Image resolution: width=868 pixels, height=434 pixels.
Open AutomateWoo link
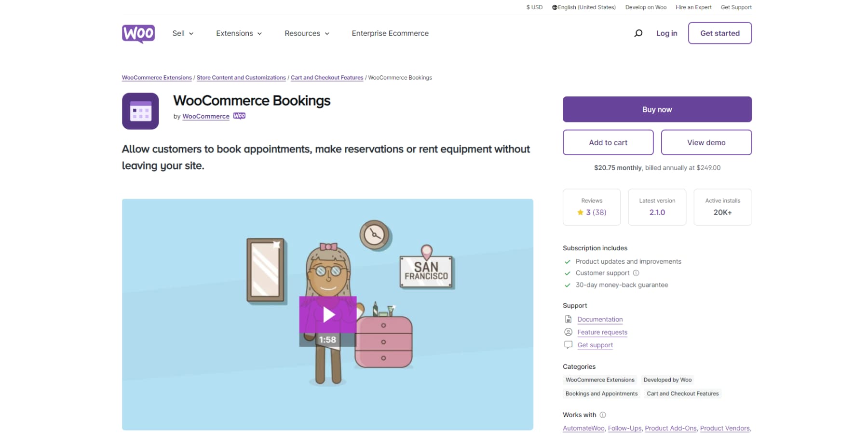[583, 428]
